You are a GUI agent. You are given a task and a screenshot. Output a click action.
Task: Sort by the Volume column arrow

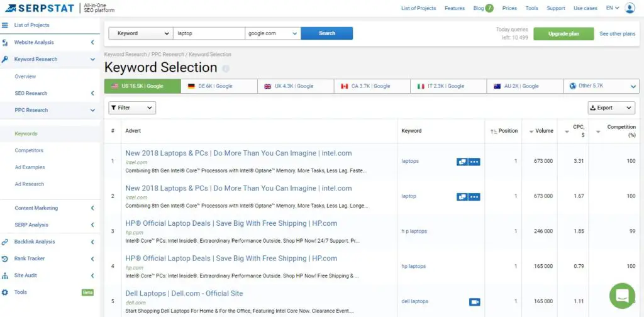[x=531, y=132]
